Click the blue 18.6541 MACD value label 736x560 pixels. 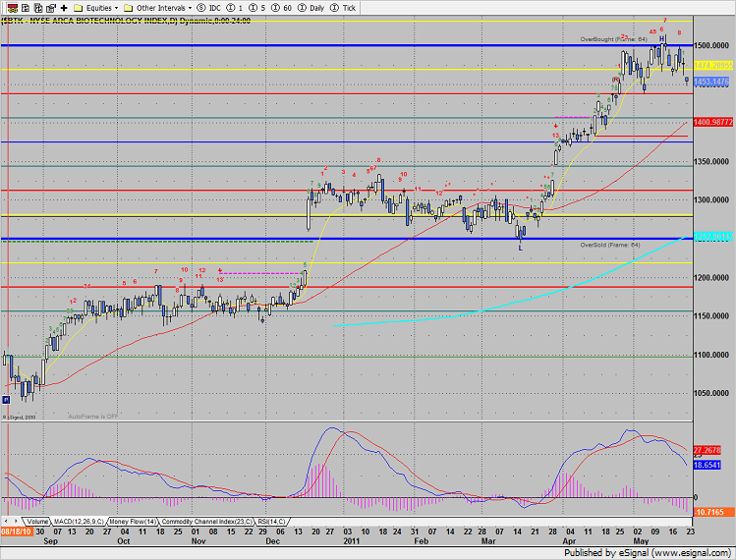707,465
